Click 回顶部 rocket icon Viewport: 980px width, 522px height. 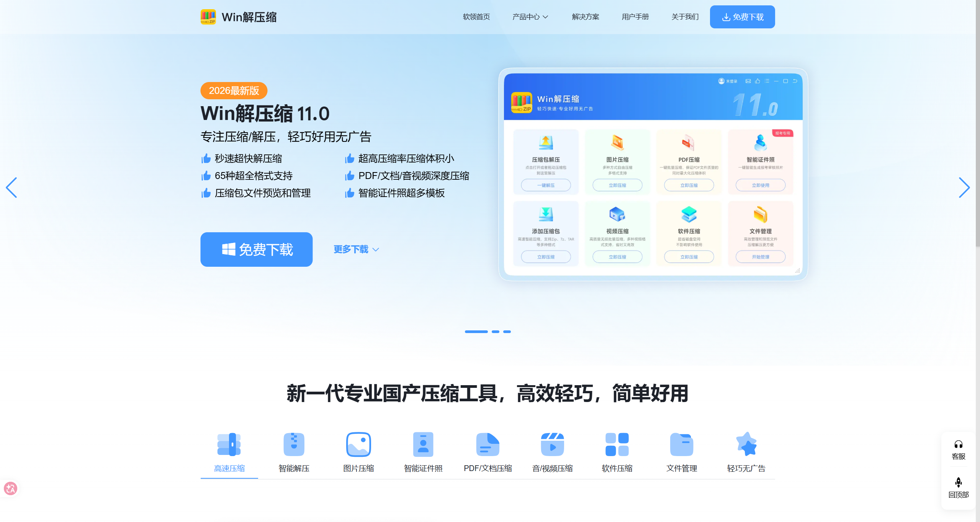coord(959,482)
